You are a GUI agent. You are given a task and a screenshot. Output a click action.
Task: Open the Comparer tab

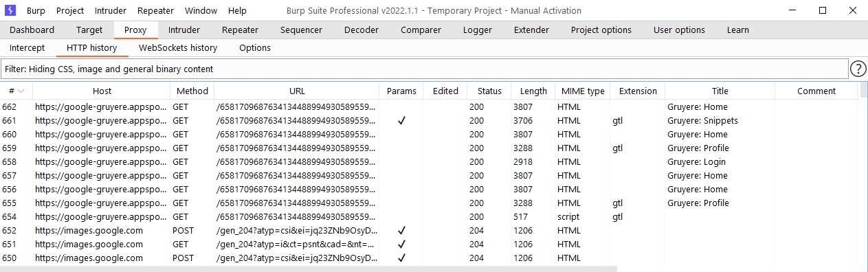pos(421,30)
